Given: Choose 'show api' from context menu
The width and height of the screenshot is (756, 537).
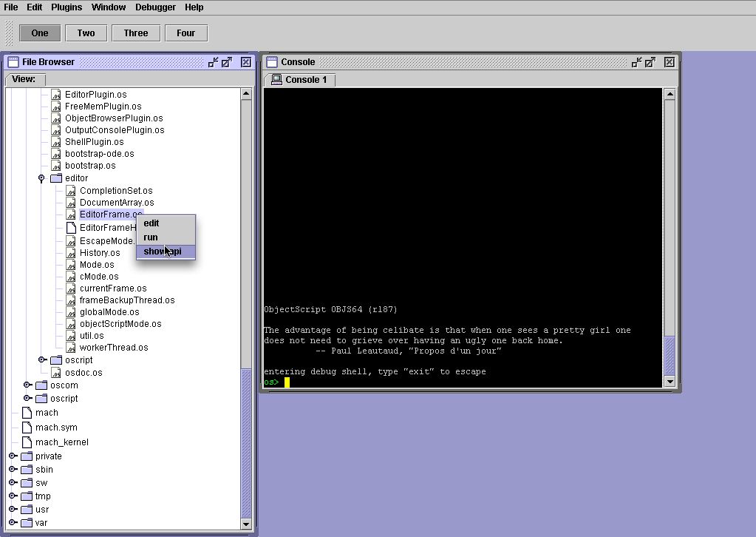Looking at the screenshot, I should point(163,251).
